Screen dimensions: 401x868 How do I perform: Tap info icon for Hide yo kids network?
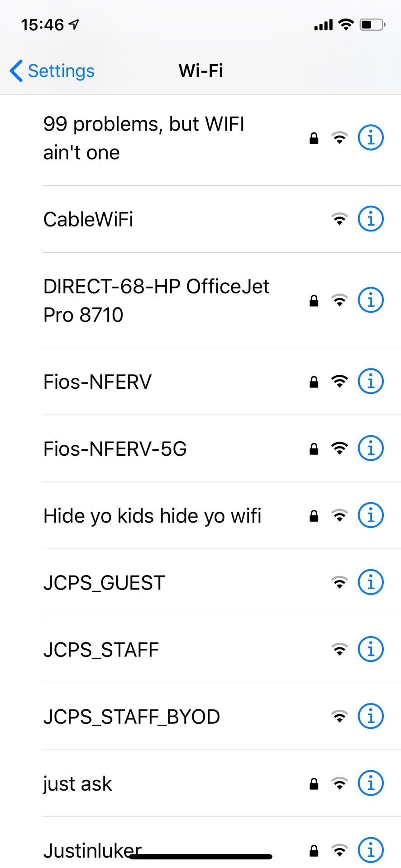371,515
